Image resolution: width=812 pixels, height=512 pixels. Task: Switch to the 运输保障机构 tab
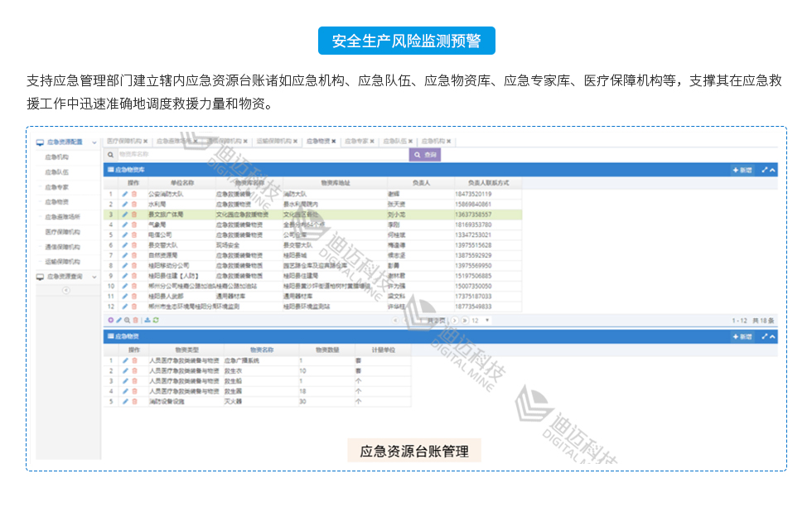coord(273,142)
